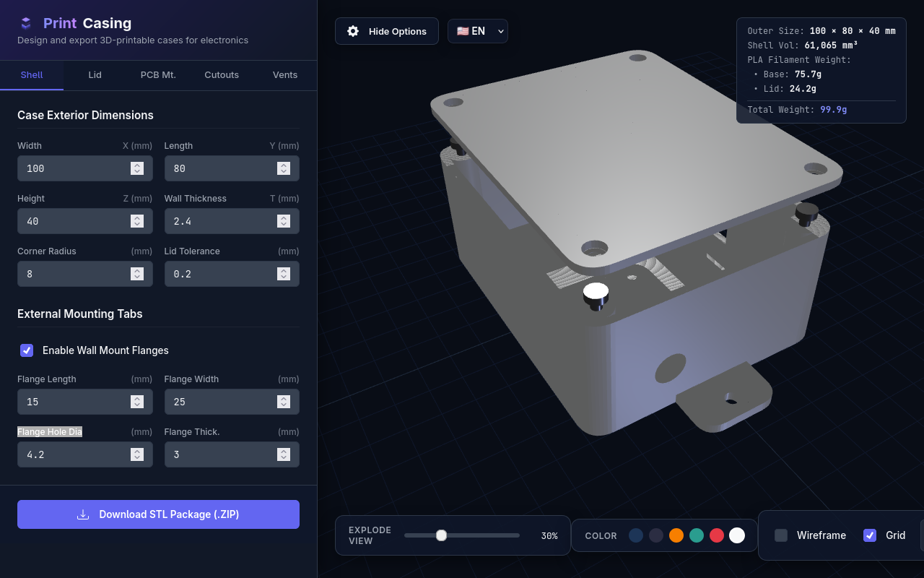924x578 pixels.
Task: Click the Length input field
Action: (x=232, y=168)
